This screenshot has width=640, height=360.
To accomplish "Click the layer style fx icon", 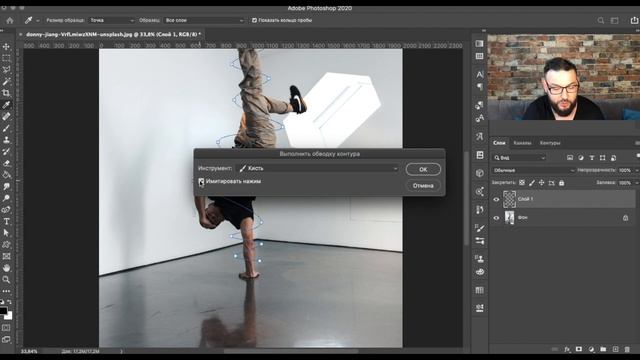I will click(567, 349).
